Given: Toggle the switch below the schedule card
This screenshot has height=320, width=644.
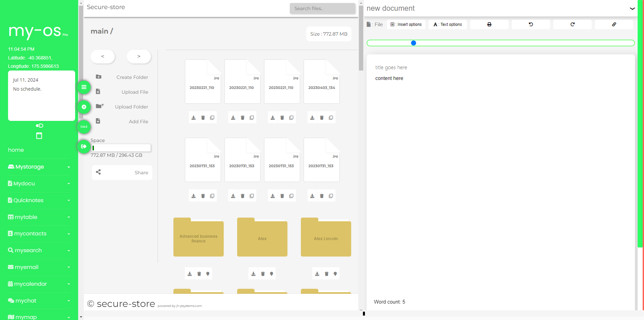Looking at the screenshot, I should tap(40, 126).
